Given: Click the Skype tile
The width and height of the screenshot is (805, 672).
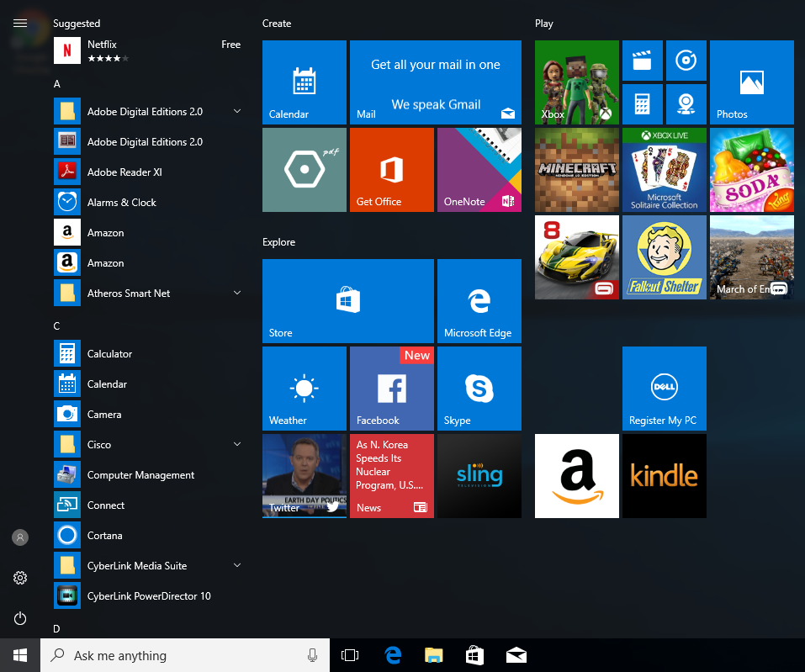Looking at the screenshot, I should (479, 388).
